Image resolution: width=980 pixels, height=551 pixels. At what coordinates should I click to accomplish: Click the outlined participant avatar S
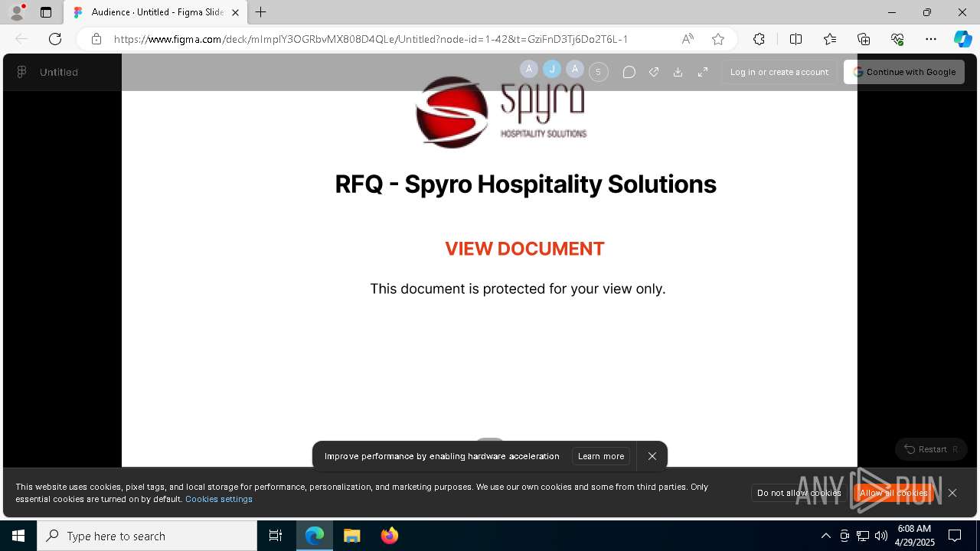pos(599,72)
